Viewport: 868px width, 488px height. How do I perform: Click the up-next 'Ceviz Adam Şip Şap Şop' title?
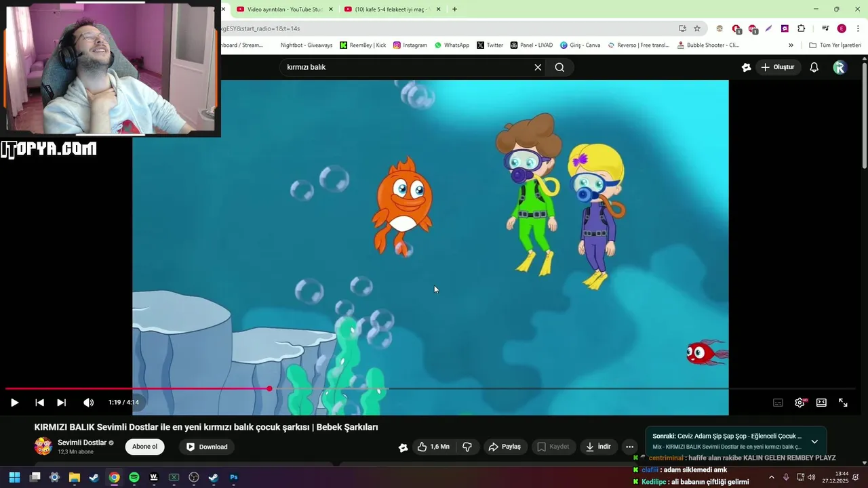pos(727,436)
